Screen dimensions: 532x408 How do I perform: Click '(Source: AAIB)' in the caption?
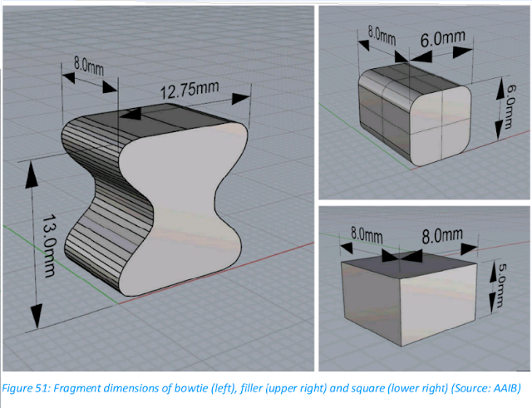point(485,388)
